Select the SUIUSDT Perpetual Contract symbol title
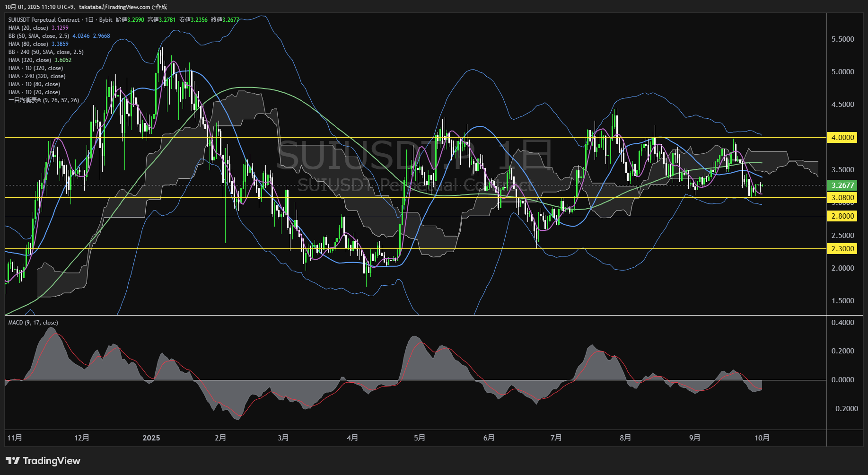The image size is (868, 475). coord(44,20)
